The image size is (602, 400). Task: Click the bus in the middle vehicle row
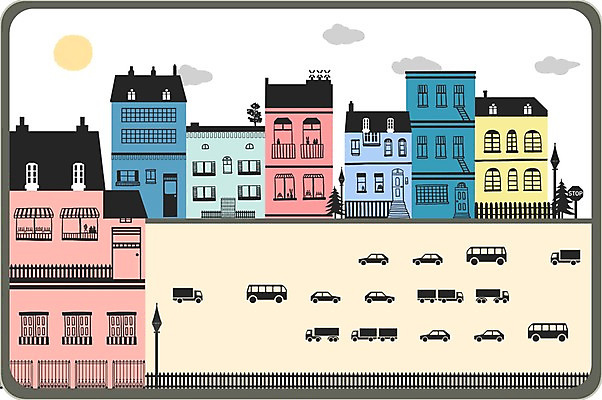pyautogui.click(x=267, y=293)
